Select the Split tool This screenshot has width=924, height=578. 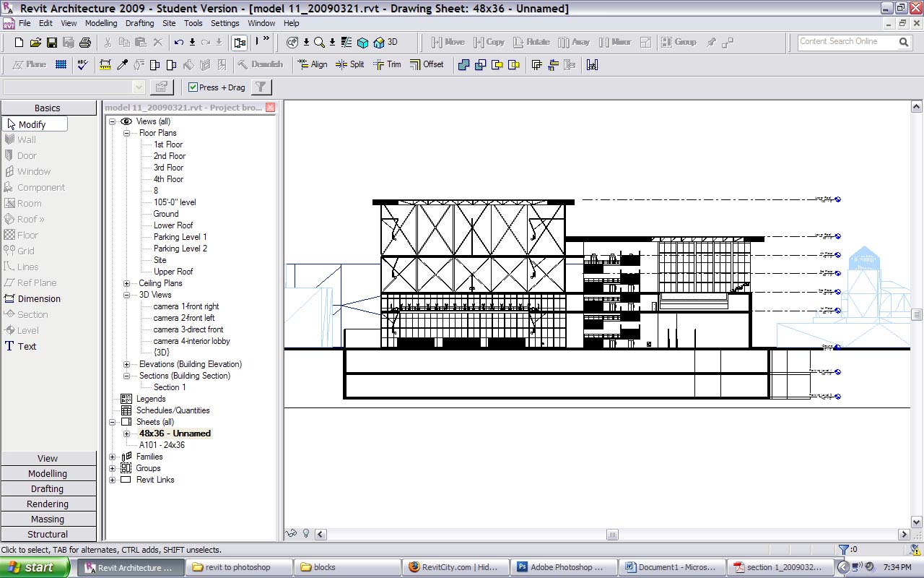pos(350,64)
